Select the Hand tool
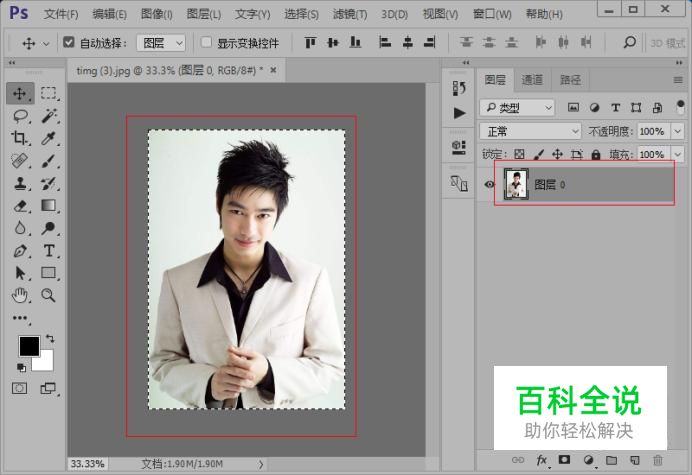692x475 pixels. 20,295
